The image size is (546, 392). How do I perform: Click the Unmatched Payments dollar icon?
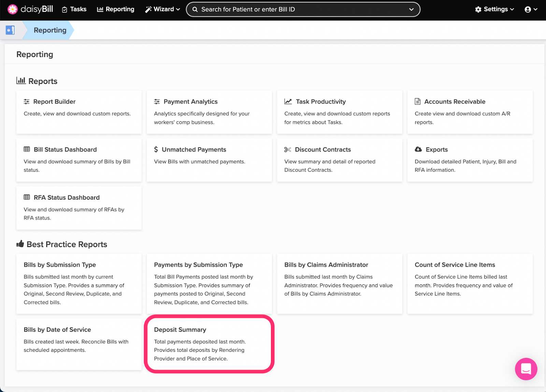coord(156,149)
